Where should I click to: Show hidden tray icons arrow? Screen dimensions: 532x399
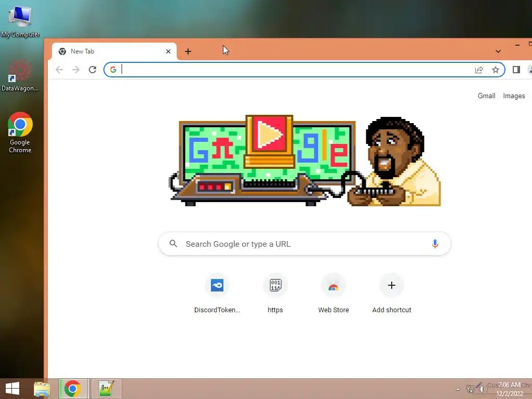pos(458,389)
